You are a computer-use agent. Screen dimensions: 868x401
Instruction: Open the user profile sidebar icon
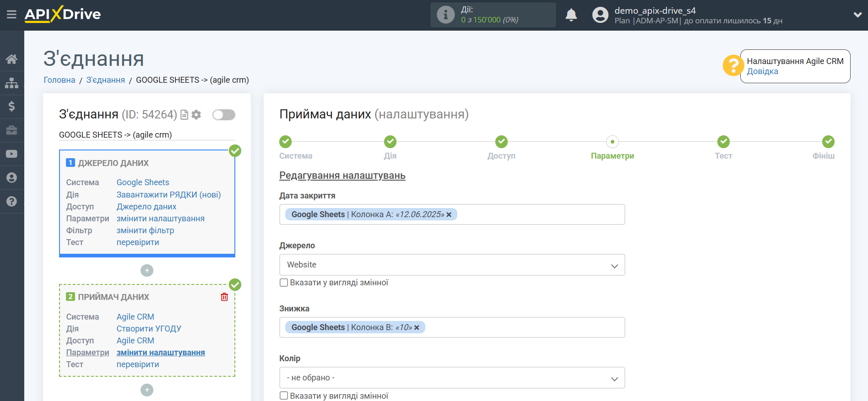pyautogui.click(x=12, y=178)
